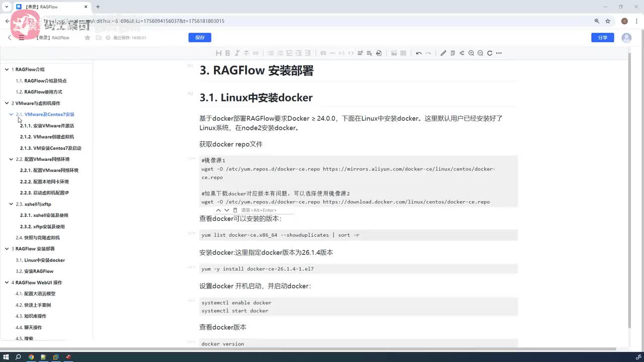Click the vertical page scrollbar
Viewport: 644px width, 362px height.
tap(629, 191)
